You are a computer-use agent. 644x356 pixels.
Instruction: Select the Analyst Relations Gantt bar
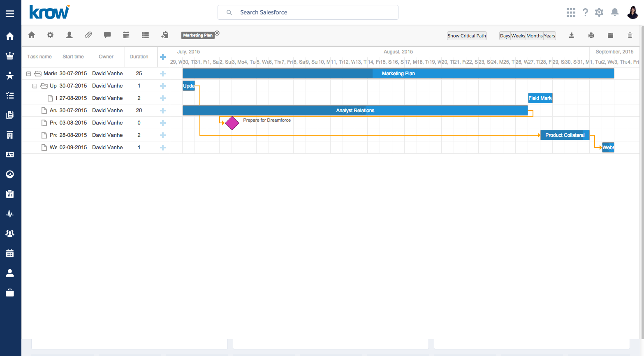tap(355, 111)
